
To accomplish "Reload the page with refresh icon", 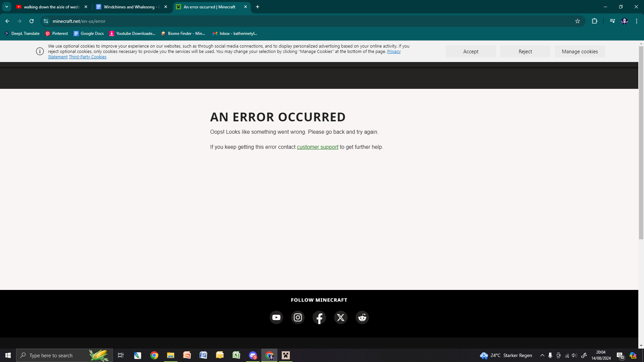I will click(32, 21).
